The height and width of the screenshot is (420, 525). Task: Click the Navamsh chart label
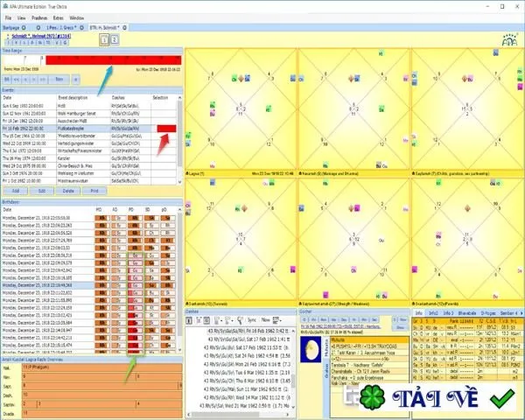pyautogui.click(x=329, y=174)
